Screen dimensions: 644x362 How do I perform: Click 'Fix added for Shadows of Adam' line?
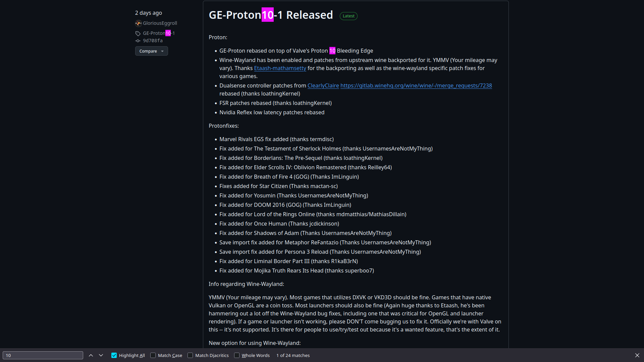click(x=306, y=233)
